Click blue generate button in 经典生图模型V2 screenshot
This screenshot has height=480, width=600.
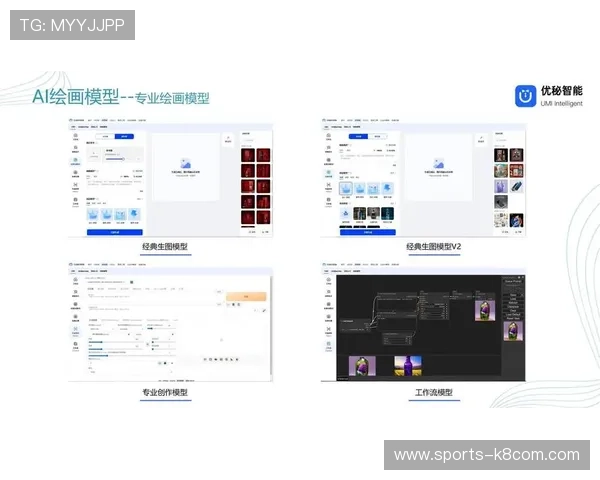tap(368, 232)
